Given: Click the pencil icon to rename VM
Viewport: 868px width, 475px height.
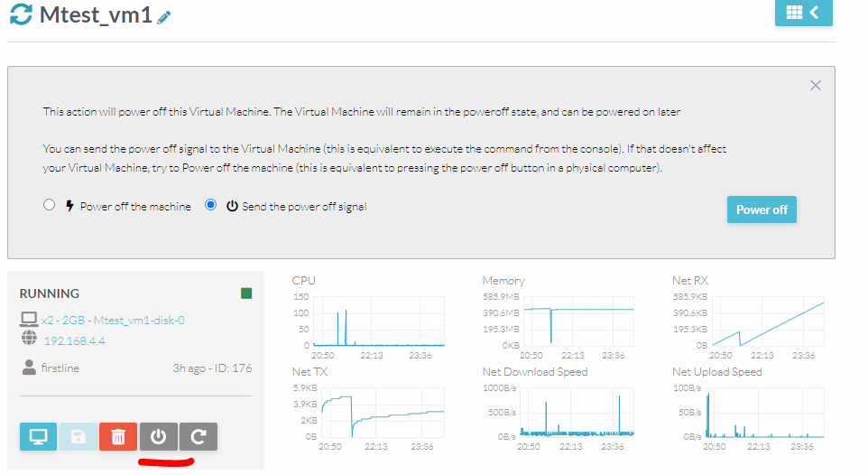Looking at the screenshot, I should click(163, 17).
